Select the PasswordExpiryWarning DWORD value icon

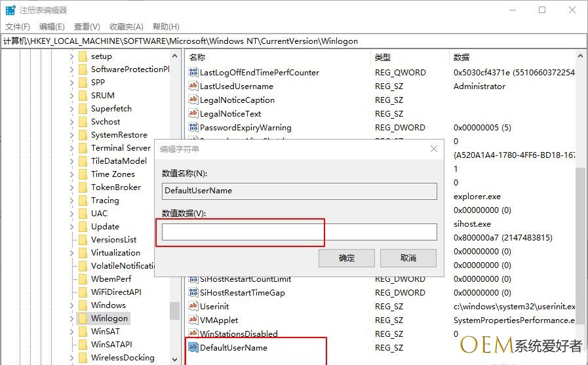193,128
